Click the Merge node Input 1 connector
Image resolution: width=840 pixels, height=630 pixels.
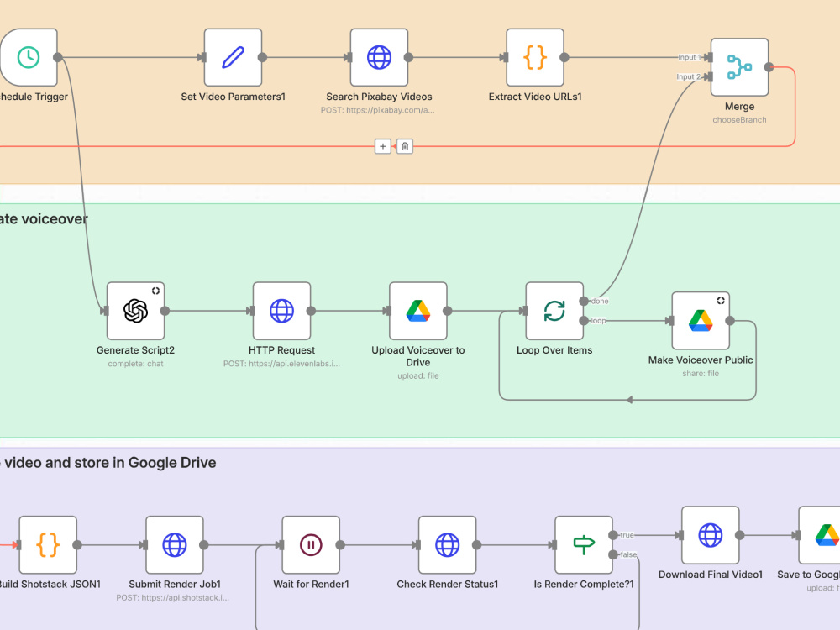point(708,57)
